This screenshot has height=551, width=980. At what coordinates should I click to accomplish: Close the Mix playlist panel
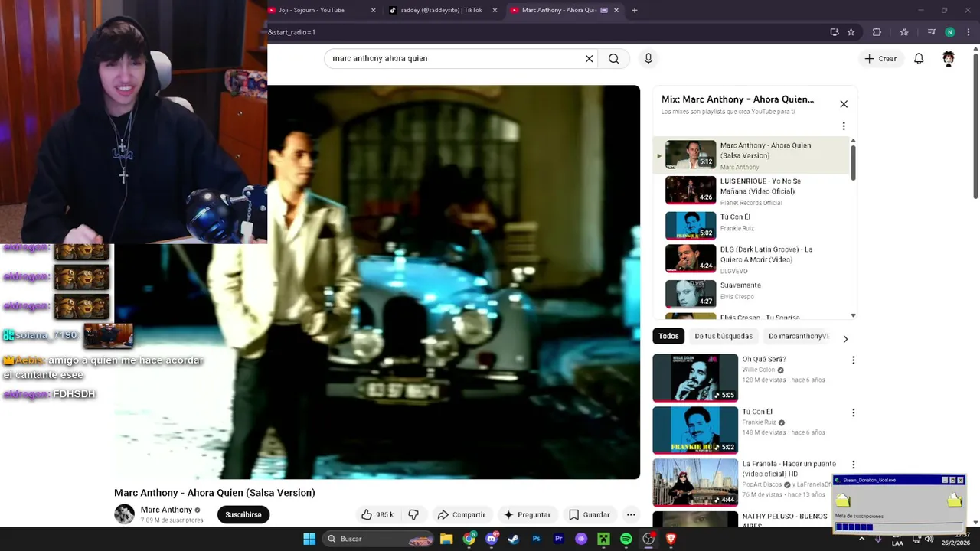(x=844, y=104)
